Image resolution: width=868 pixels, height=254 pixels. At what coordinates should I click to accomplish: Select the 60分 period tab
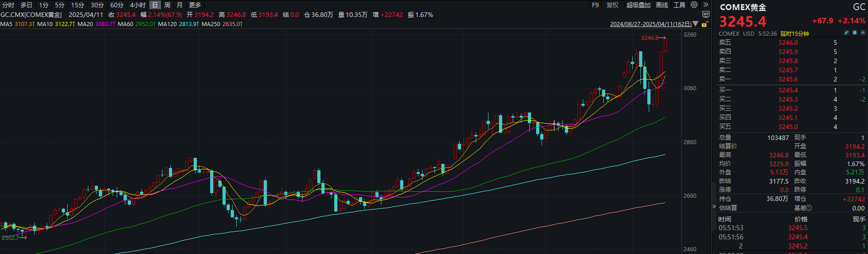click(117, 5)
